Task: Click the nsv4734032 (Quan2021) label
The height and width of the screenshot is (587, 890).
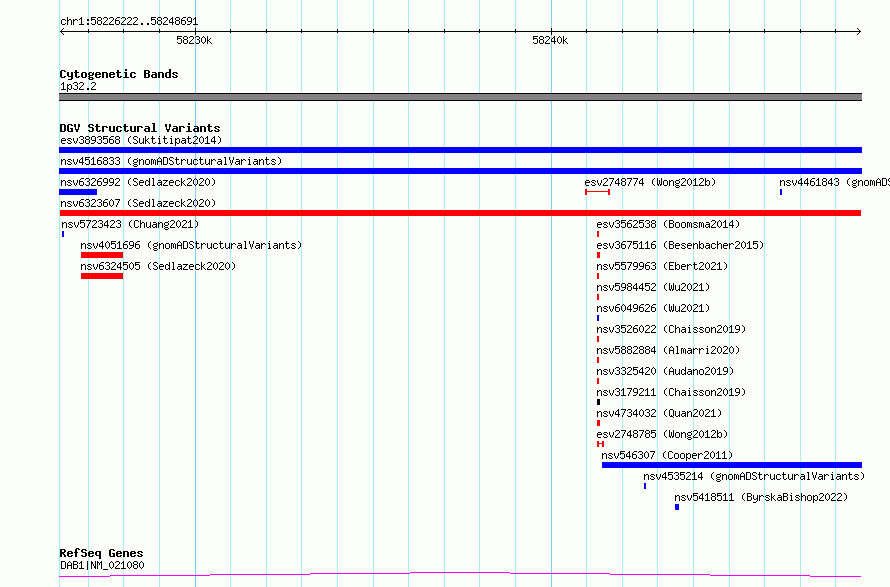Action: (659, 413)
